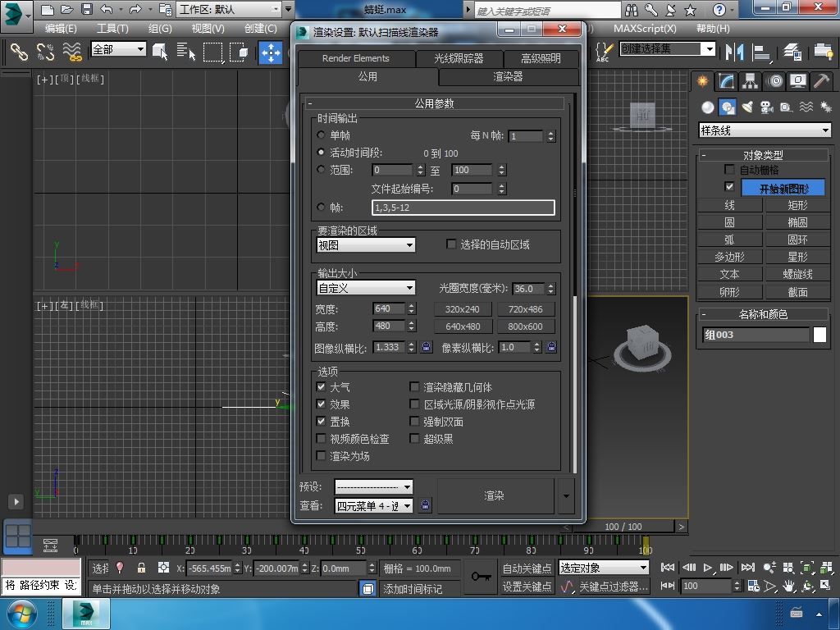Open the 编辑(E) menu
The height and width of the screenshot is (630, 840).
[x=61, y=29]
